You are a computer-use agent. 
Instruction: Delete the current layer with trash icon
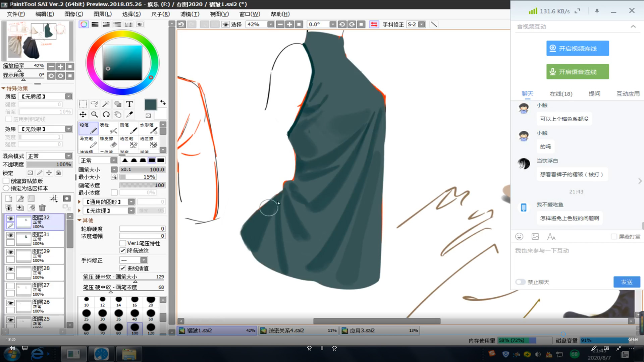(x=42, y=208)
